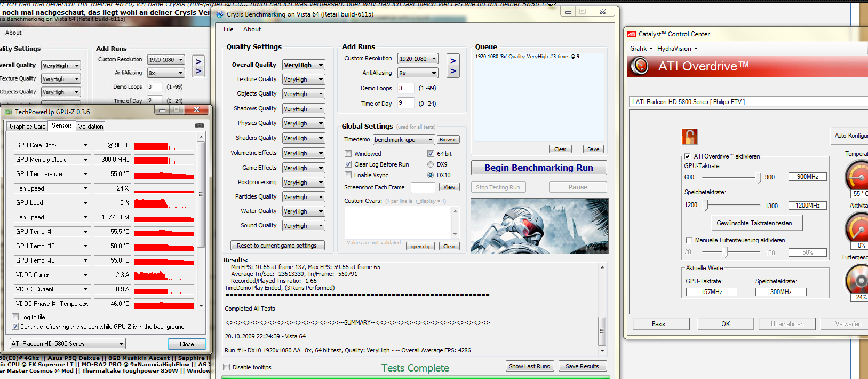Open the About menu in Crysis Benchmarking

click(x=252, y=29)
